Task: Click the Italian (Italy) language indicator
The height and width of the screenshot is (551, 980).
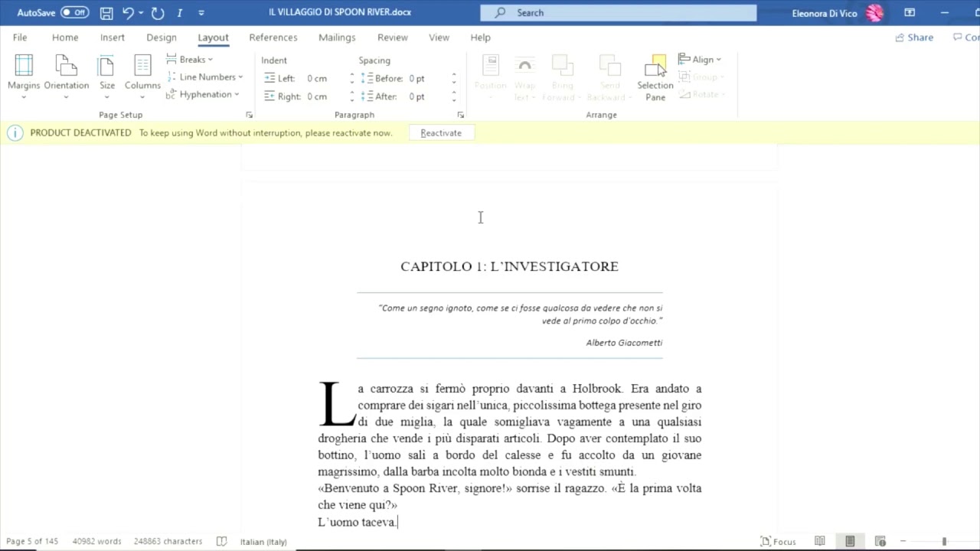Action: point(263,542)
